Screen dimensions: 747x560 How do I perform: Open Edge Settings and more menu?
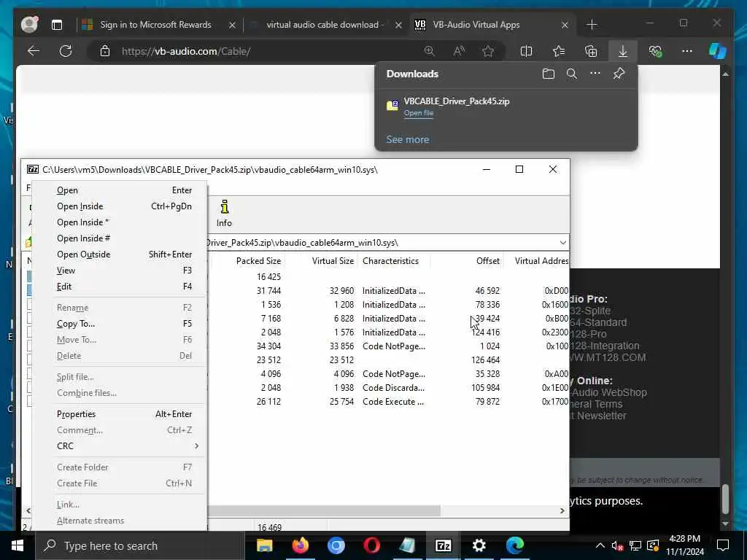[x=687, y=51]
